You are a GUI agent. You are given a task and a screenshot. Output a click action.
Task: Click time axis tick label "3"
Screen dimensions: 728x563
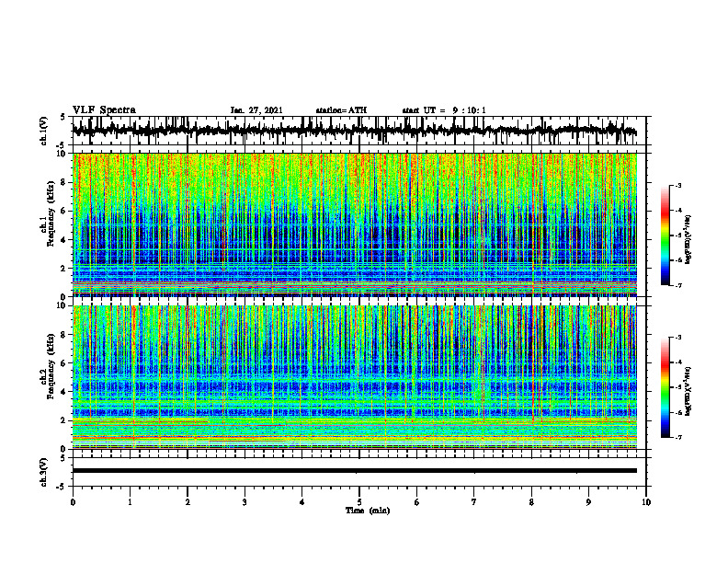245,502
